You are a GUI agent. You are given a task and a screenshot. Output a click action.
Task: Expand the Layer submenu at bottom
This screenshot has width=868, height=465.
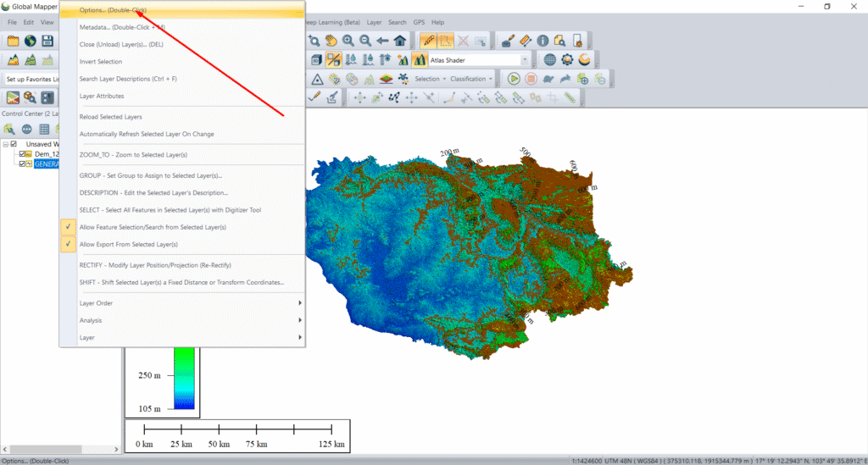[182, 337]
